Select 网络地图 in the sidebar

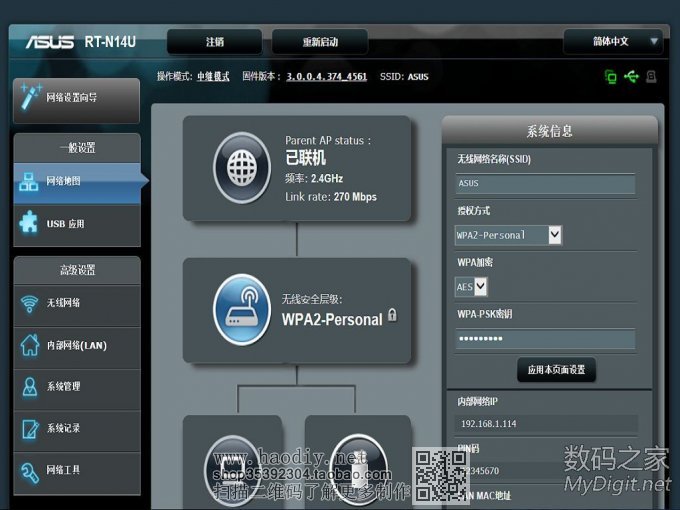[77, 182]
